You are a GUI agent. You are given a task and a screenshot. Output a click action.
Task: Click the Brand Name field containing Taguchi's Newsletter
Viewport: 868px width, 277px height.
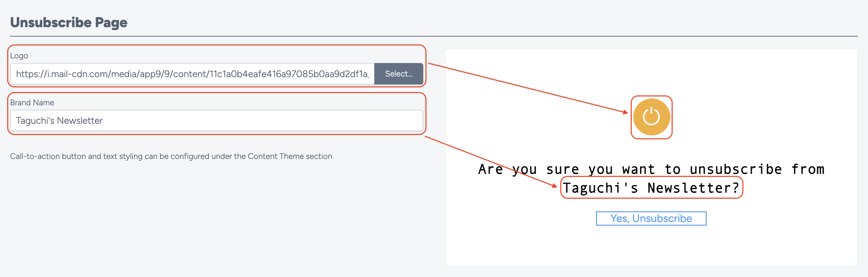click(217, 120)
